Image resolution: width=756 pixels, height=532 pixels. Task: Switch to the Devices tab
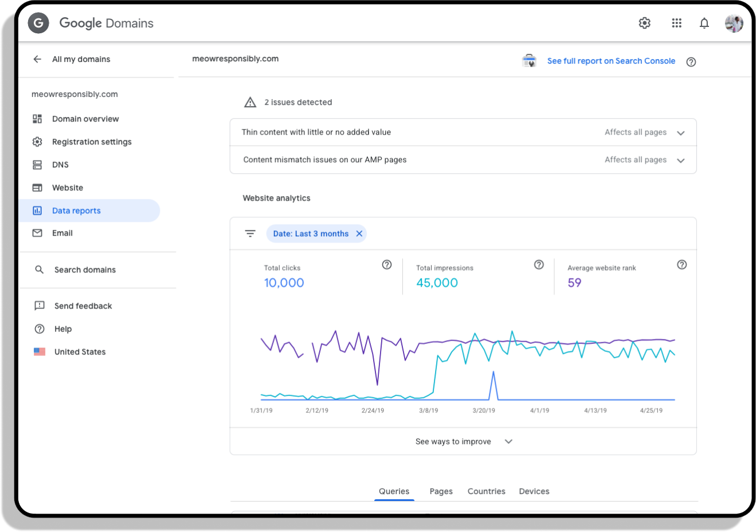coord(534,491)
